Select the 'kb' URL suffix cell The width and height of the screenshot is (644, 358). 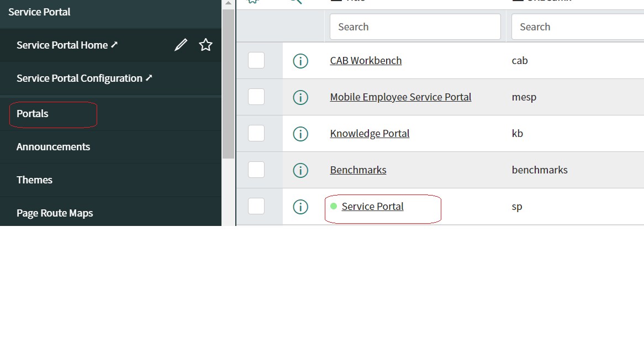(x=517, y=133)
